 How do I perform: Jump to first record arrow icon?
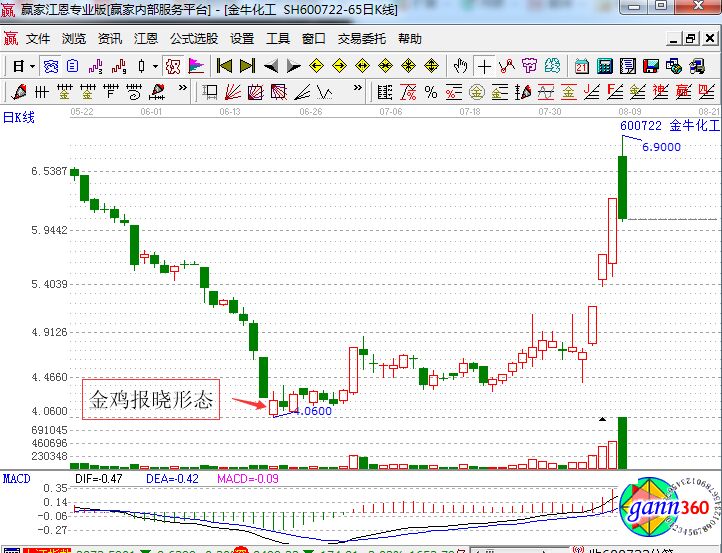pos(224,67)
